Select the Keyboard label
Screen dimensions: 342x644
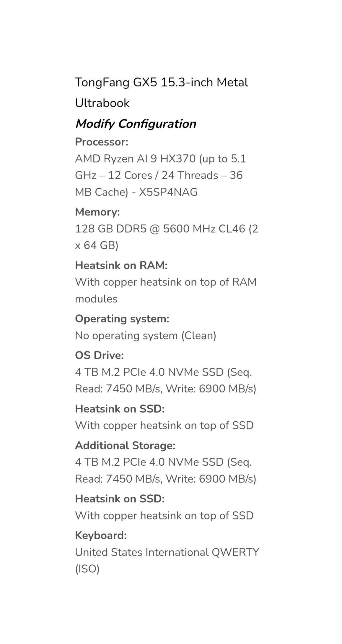tap(101, 535)
